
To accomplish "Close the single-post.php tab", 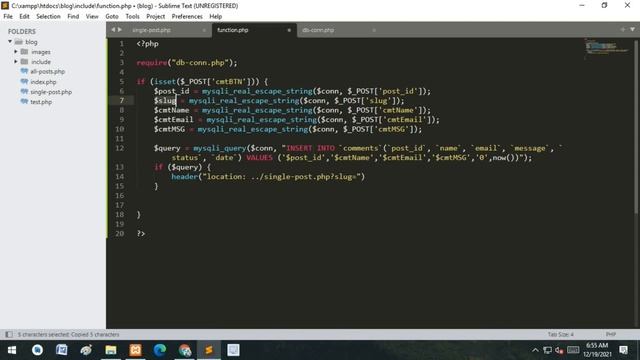I will [x=204, y=30].
